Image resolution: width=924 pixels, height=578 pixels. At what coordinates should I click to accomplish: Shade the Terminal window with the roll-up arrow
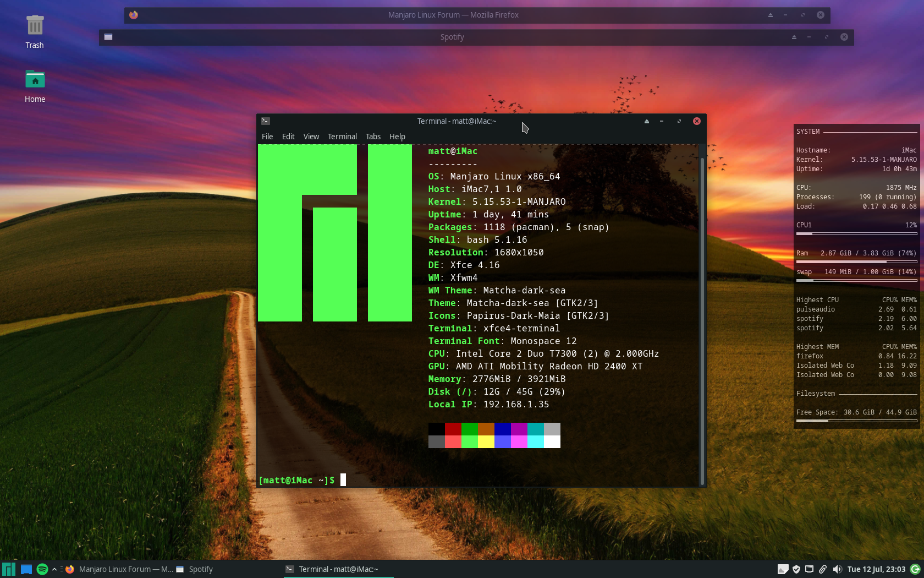647,121
